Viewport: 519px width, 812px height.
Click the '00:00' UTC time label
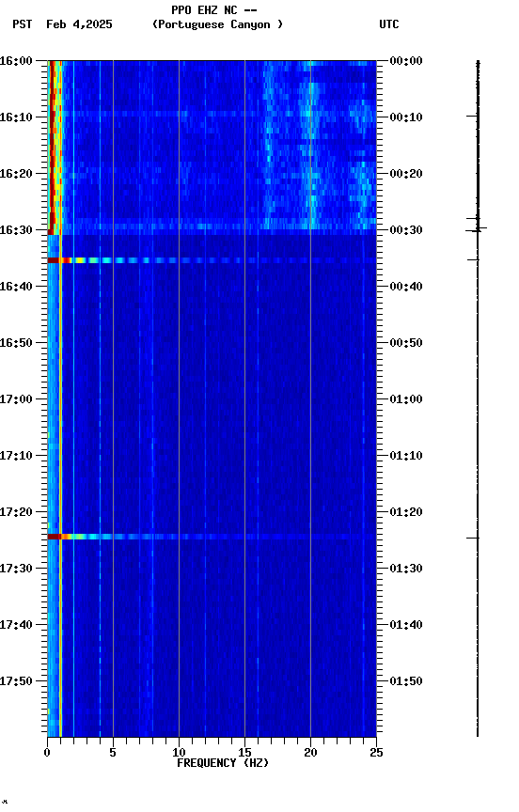point(406,61)
